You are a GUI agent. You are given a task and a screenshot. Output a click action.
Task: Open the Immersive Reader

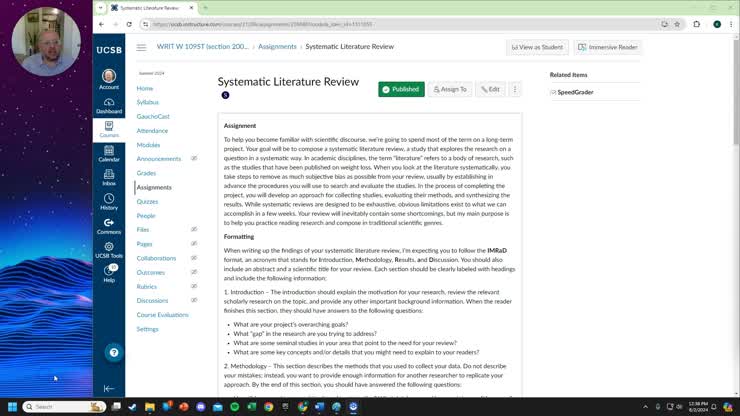(608, 47)
